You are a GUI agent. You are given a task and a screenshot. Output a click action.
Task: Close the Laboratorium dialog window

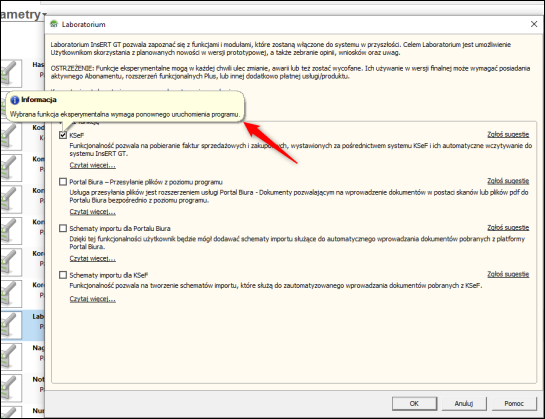tap(534, 24)
